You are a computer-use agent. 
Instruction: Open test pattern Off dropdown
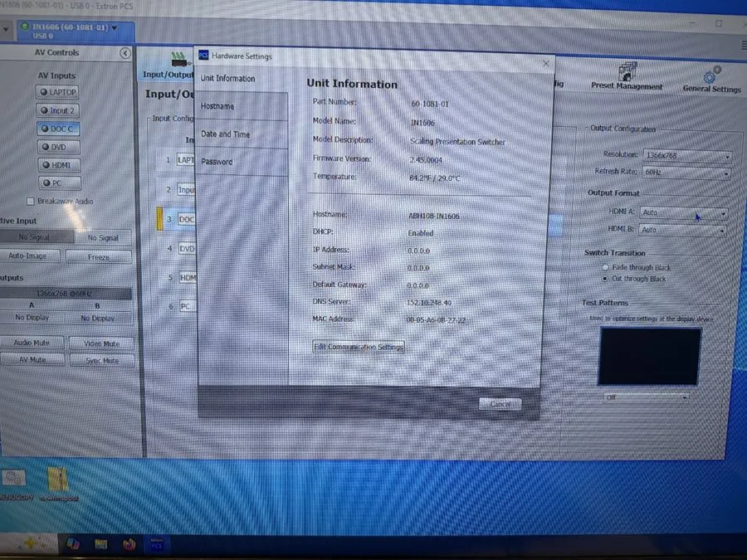tap(646, 397)
